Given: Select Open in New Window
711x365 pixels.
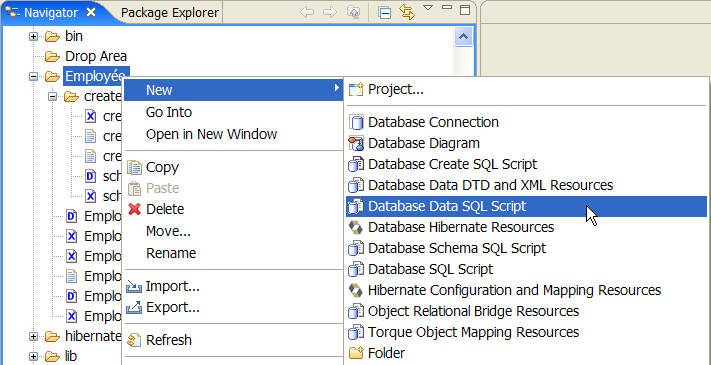Looking at the screenshot, I should [x=211, y=134].
